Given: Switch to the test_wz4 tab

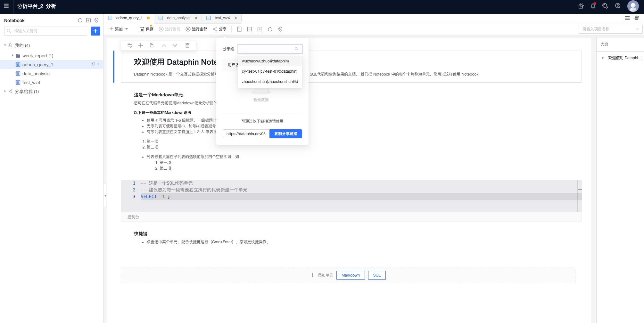Looking at the screenshot, I should click(x=221, y=18).
